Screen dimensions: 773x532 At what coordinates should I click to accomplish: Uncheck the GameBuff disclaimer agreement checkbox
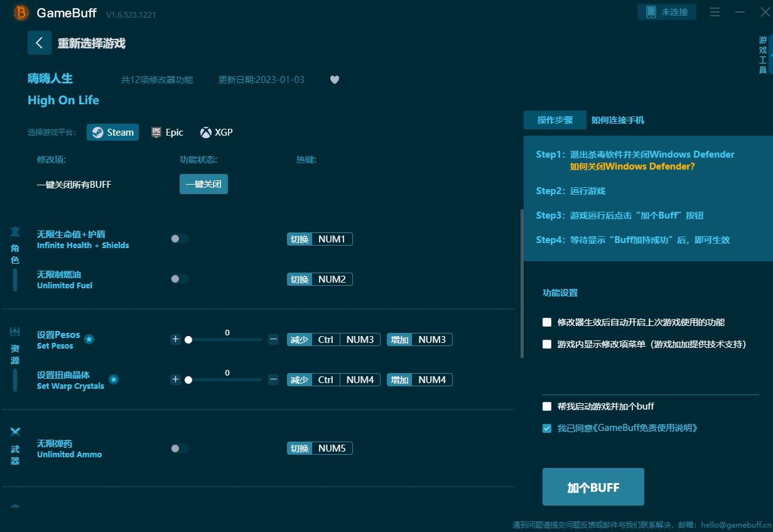click(547, 428)
